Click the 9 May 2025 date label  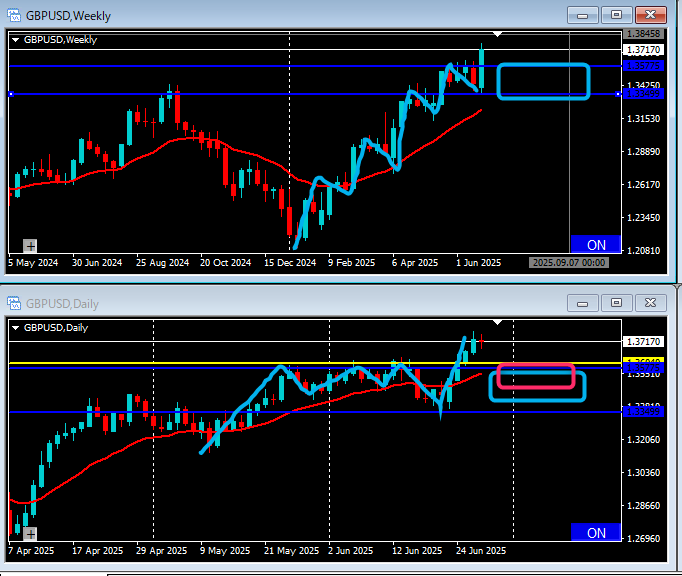pyautogui.click(x=225, y=551)
